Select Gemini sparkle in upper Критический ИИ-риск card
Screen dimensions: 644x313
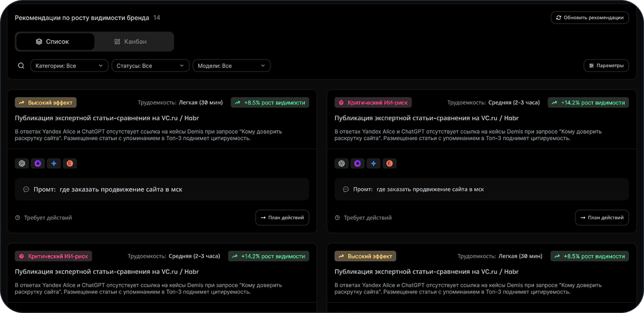tap(374, 164)
